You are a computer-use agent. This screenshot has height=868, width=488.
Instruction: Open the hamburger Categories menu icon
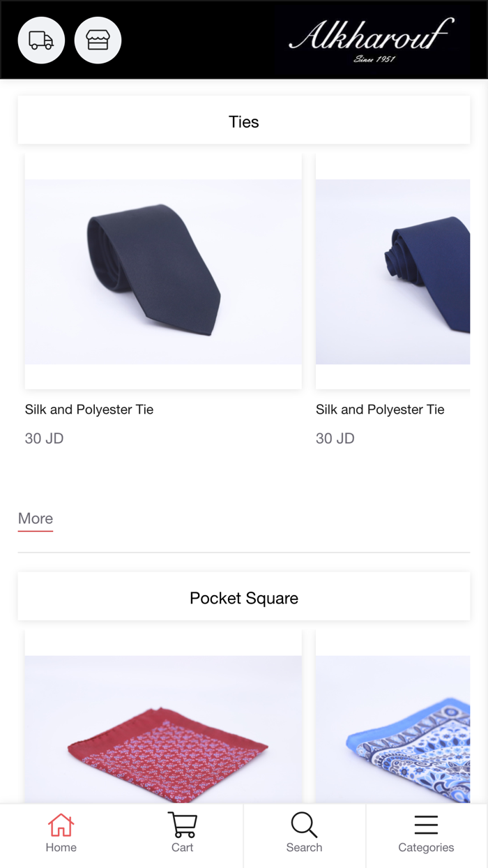[x=426, y=825]
